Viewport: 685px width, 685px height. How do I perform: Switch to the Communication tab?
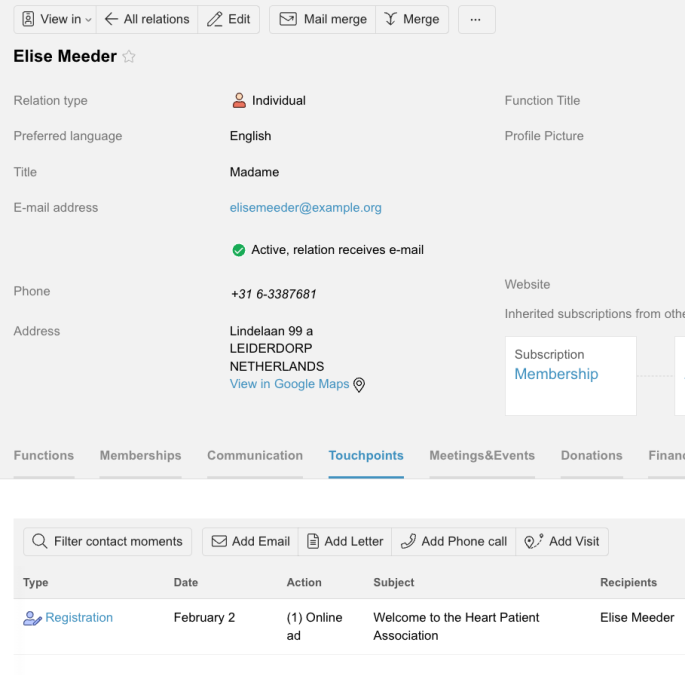[x=255, y=455]
